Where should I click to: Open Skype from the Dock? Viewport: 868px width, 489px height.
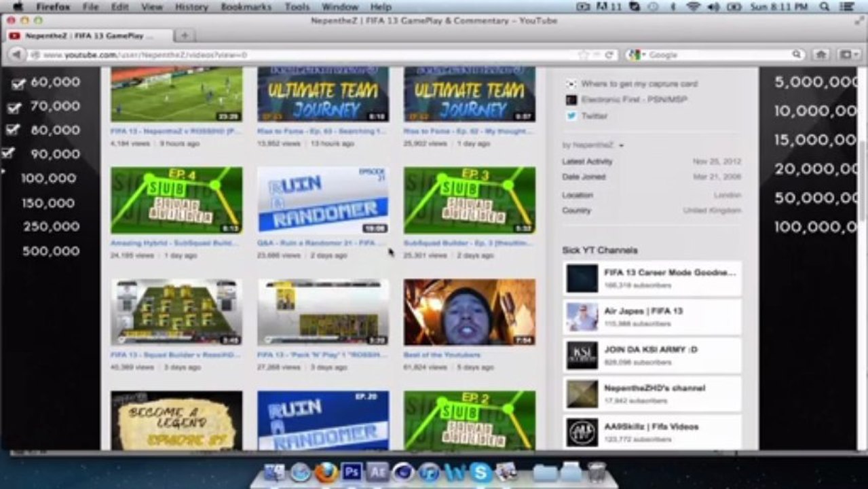click(x=480, y=472)
